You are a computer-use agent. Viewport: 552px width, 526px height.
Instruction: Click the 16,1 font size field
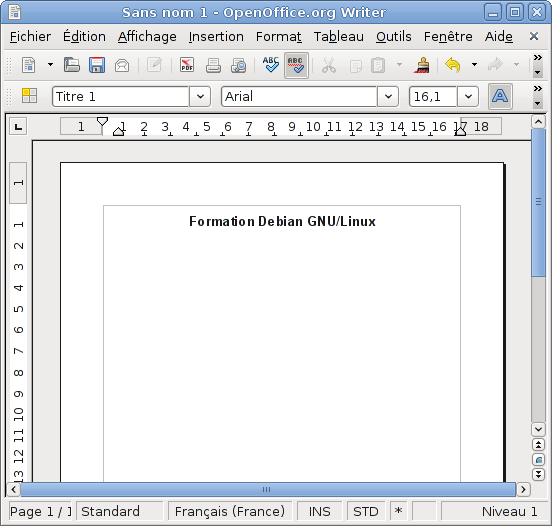(x=433, y=96)
